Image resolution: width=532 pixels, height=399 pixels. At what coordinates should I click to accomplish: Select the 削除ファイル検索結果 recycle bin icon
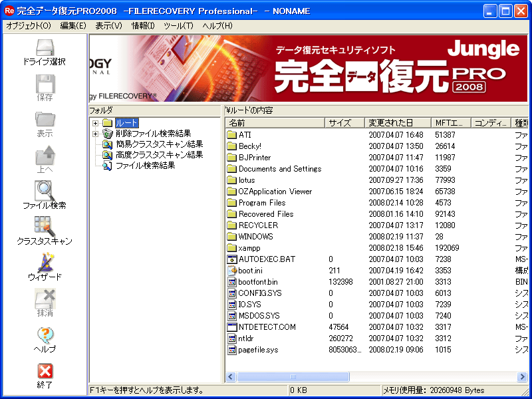click(x=108, y=134)
